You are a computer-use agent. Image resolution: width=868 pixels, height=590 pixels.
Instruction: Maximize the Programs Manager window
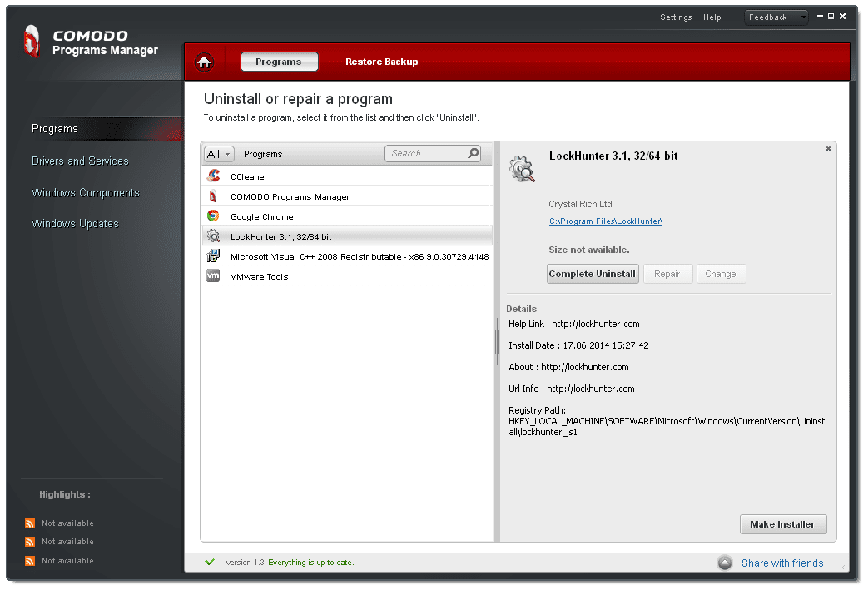(x=831, y=17)
